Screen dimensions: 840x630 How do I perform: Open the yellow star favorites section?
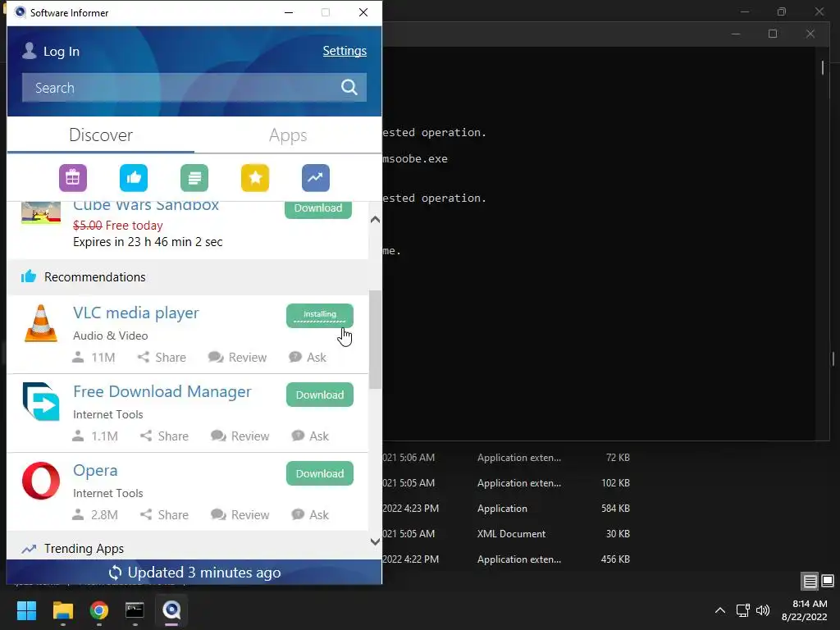(255, 178)
